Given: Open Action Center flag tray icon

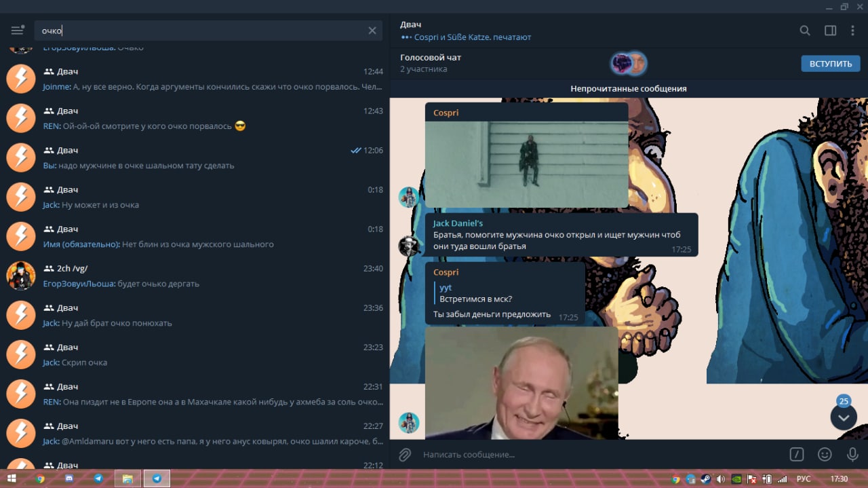Looking at the screenshot, I should [x=751, y=478].
